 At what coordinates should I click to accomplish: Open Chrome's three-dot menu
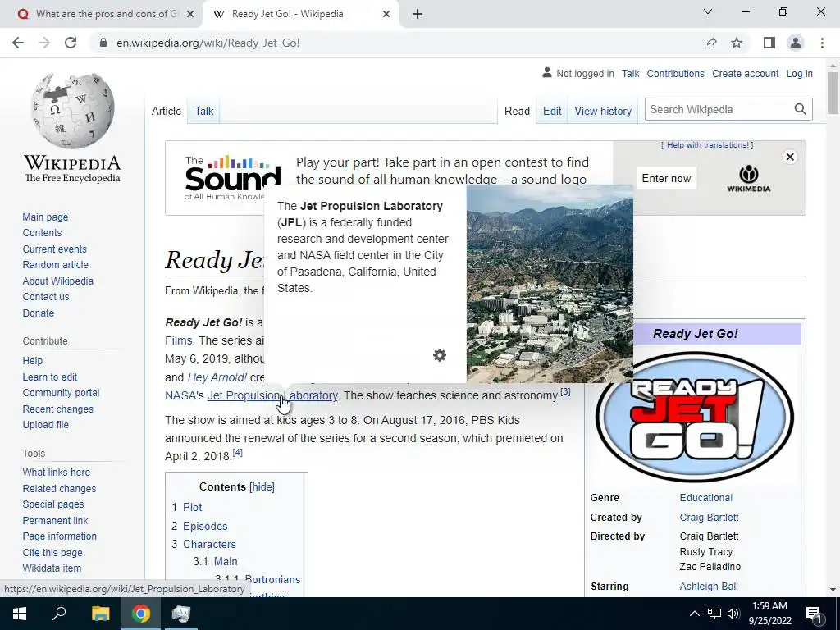click(822, 43)
